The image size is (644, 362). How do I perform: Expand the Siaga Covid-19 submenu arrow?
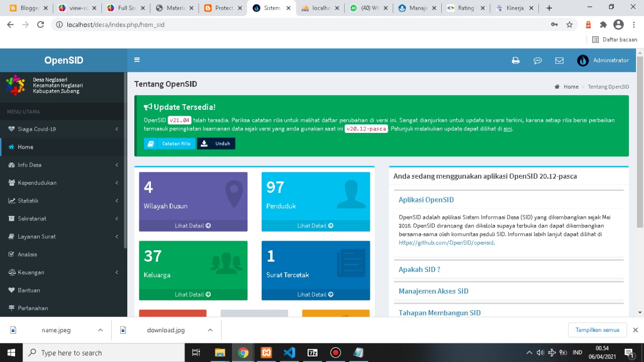click(x=117, y=129)
